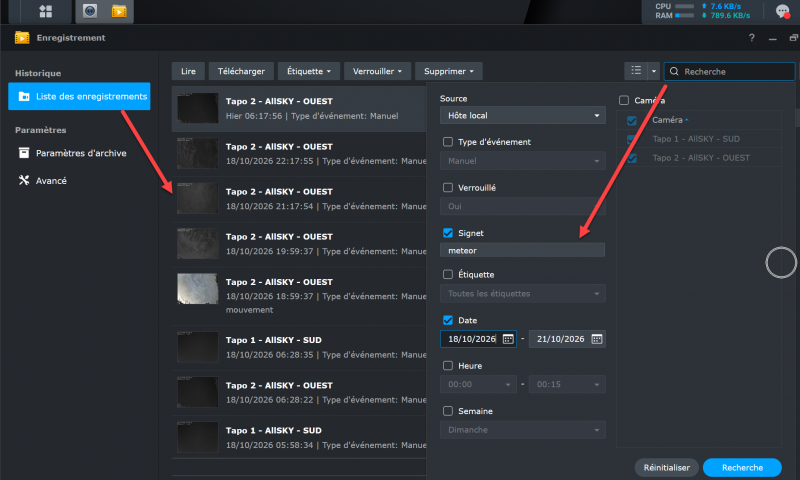This screenshot has width=800, height=480.
Task: Select Paramètres d'archive in sidebar
Action: [79, 153]
